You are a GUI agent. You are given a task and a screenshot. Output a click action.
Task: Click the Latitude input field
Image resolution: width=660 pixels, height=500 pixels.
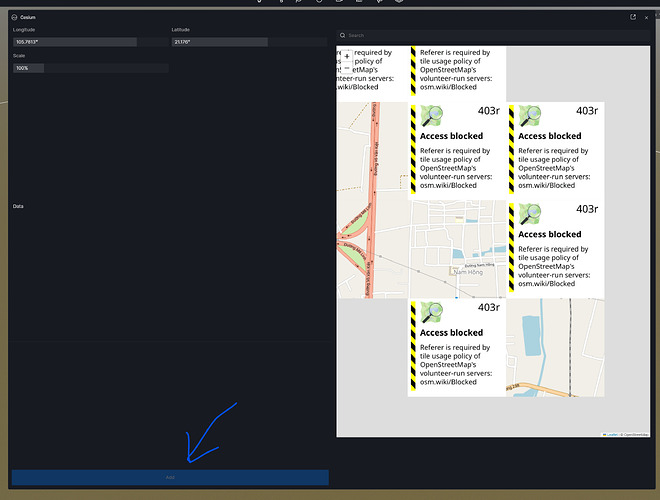[220, 42]
